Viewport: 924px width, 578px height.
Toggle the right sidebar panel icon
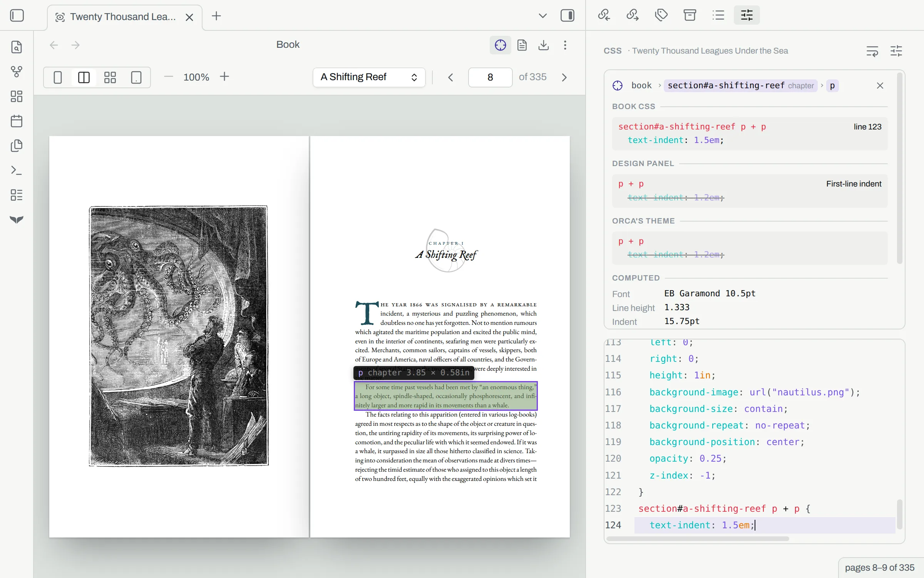click(x=567, y=16)
